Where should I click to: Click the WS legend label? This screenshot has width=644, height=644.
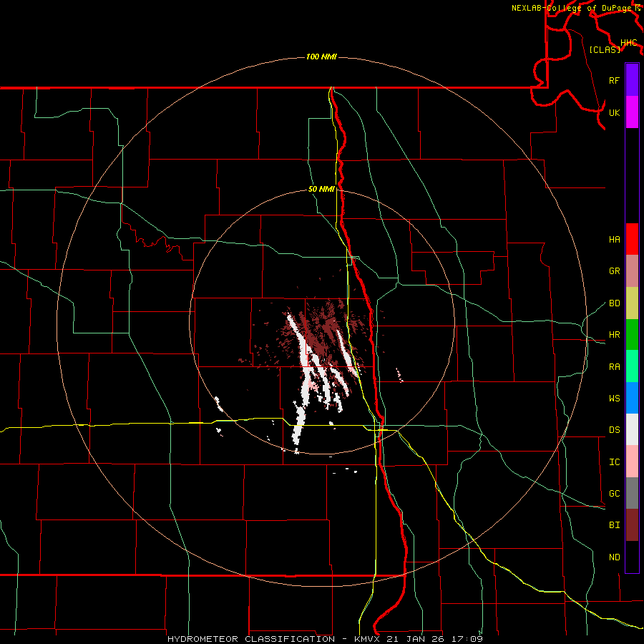[614, 398]
